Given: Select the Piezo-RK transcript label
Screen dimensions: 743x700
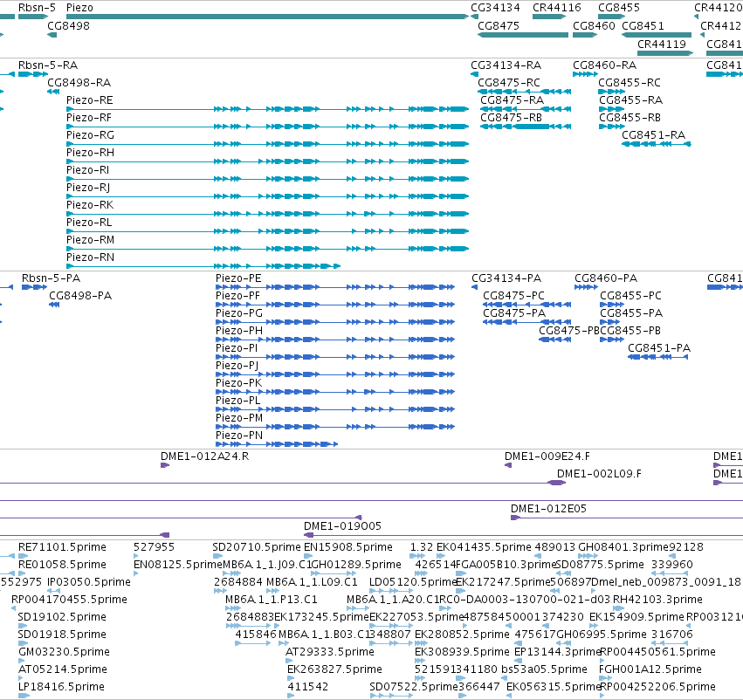Looking at the screenshot, I should click(x=90, y=204).
